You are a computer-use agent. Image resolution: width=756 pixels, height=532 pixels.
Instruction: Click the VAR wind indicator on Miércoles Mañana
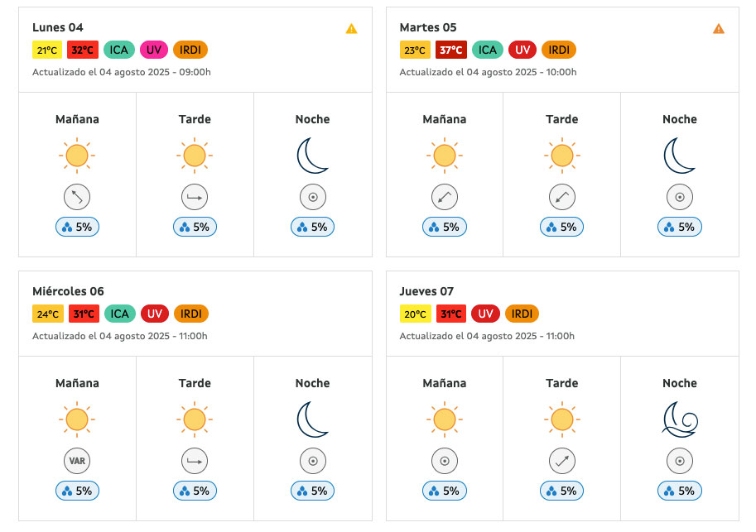pyautogui.click(x=77, y=461)
